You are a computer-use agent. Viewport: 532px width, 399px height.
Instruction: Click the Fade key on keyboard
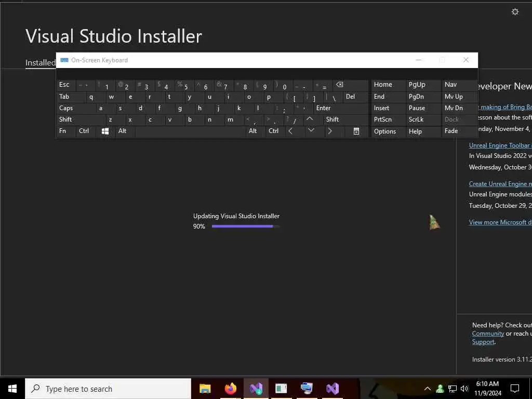pos(459,131)
